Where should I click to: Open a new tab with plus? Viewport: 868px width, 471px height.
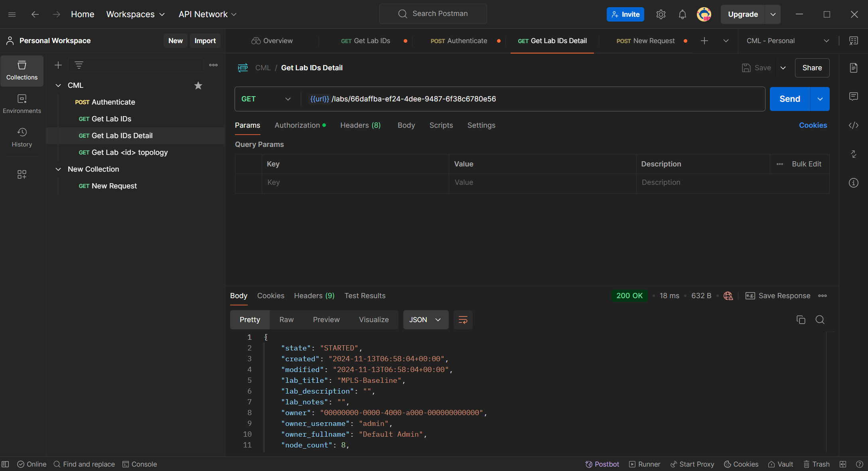(x=704, y=41)
